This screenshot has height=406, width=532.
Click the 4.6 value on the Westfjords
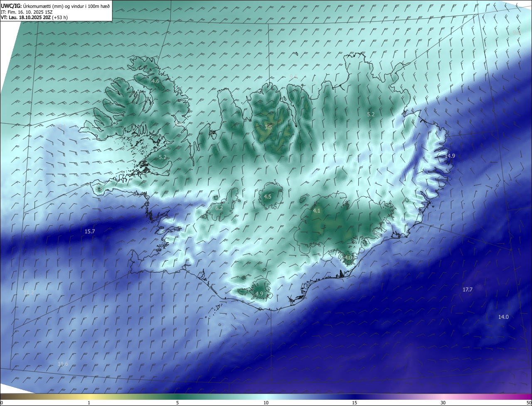coord(155,81)
